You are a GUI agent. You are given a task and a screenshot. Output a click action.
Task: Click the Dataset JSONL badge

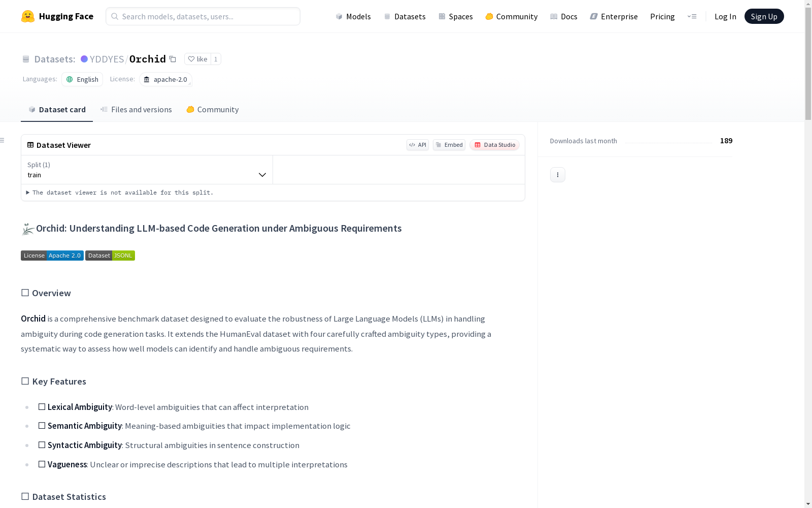click(110, 256)
